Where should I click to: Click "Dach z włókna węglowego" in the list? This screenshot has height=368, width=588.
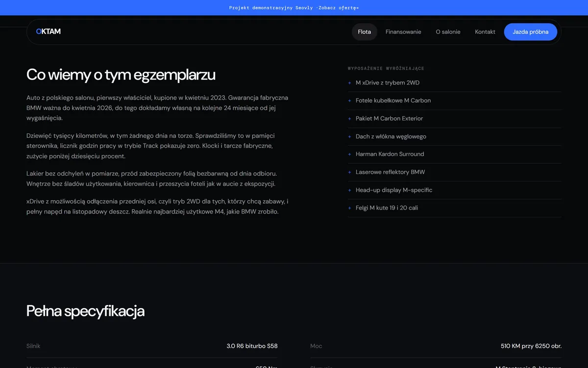click(x=455, y=136)
